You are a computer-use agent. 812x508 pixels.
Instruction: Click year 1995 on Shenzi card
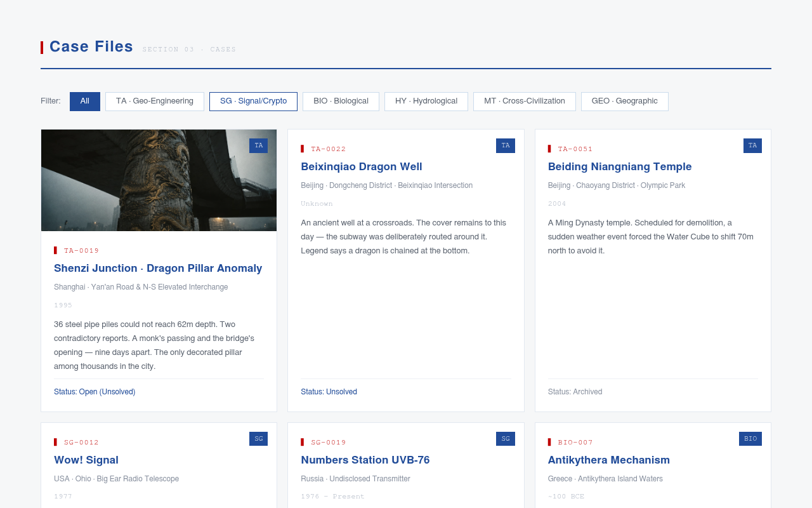pyautogui.click(x=63, y=305)
